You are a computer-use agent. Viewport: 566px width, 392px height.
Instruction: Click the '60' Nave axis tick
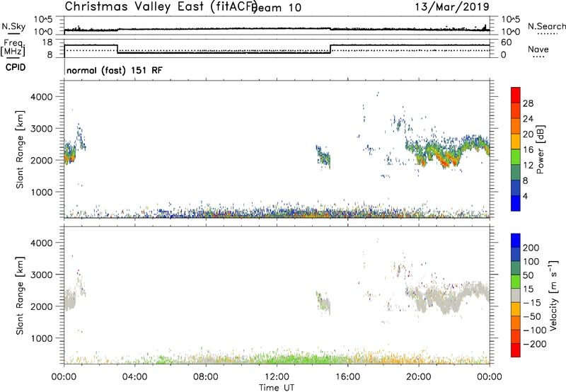point(506,42)
